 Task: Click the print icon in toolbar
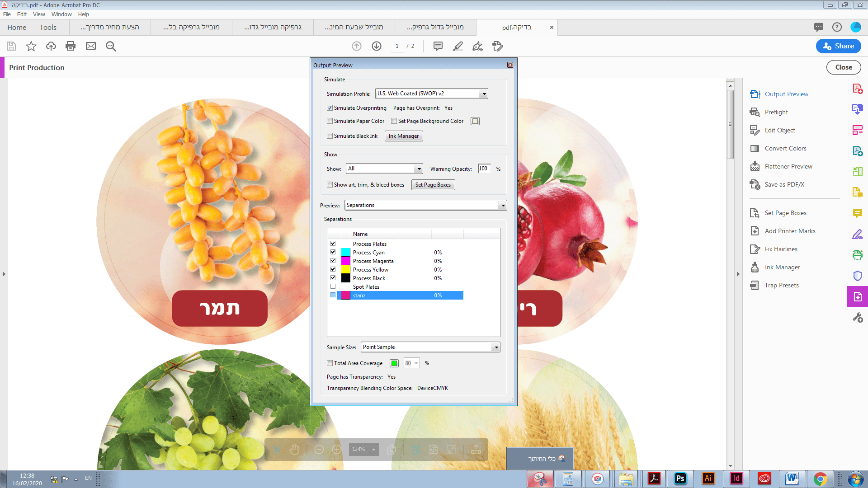71,46
